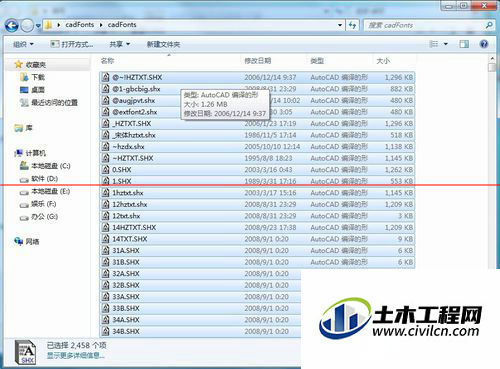
Task: Click the 下载 folder icon
Action: tap(24, 77)
